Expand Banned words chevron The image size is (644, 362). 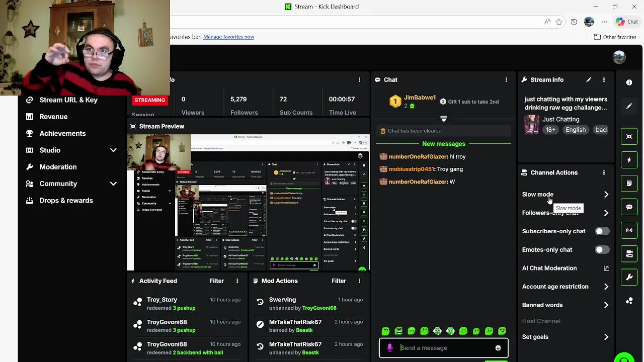click(606, 305)
